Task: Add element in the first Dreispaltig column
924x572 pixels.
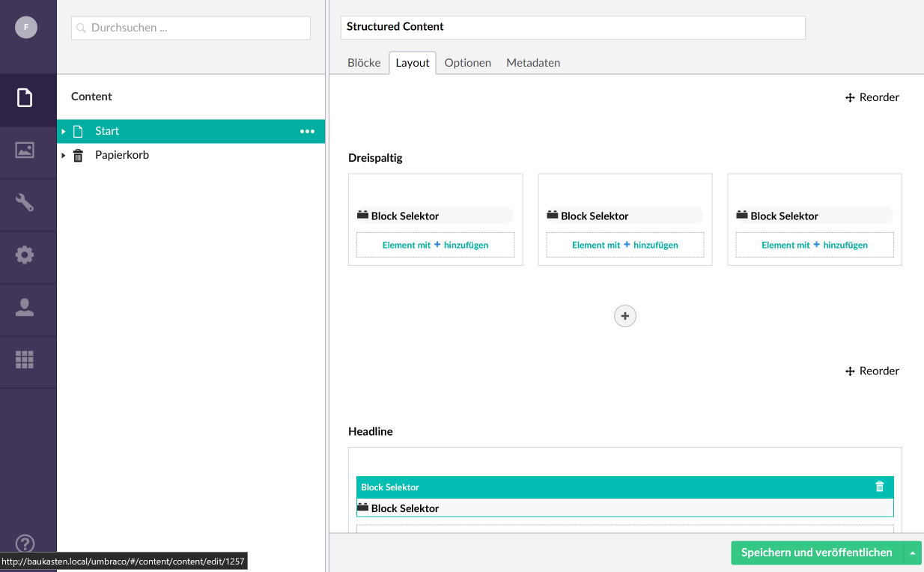Action: 435,245
